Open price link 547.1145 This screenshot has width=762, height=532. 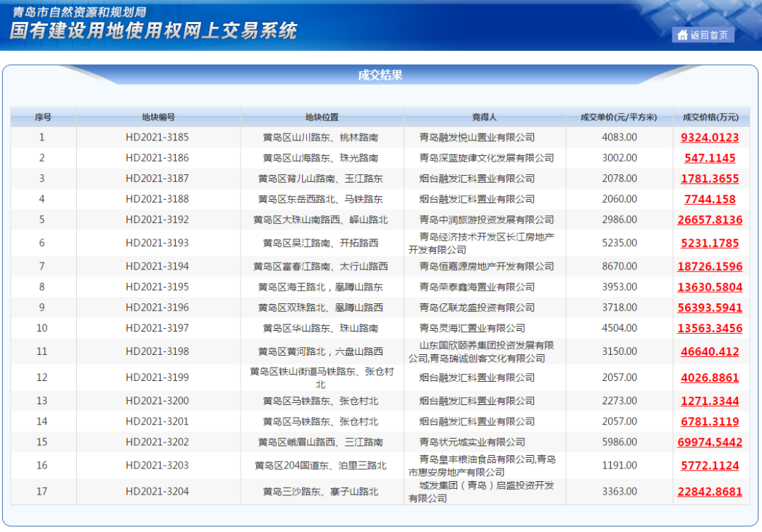(710, 158)
